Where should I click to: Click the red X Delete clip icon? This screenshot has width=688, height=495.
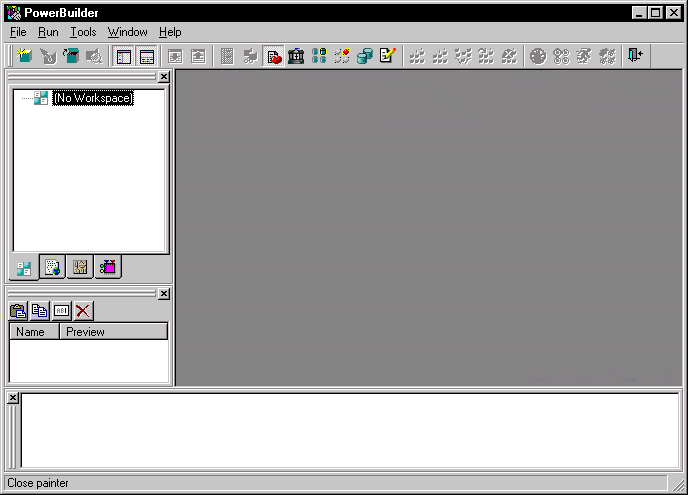82,311
